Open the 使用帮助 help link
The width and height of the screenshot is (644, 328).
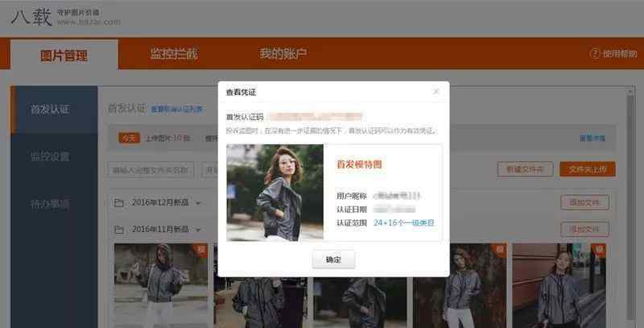pyautogui.click(x=620, y=53)
